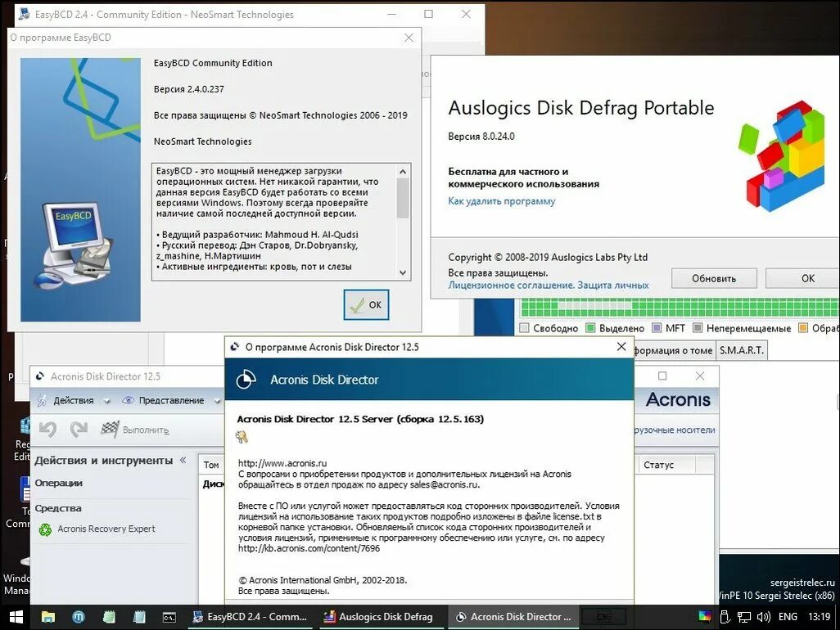Image resolution: width=840 pixels, height=630 pixels.
Task: Click the Acronis brand logo in main window
Action: [x=678, y=399]
